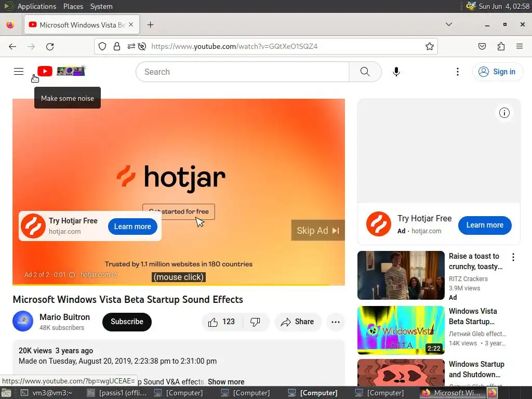The height and width of the screenshot is (399, 532).
Task: Click Firefox icon at taskbar right end
Action: click(493, 393)
